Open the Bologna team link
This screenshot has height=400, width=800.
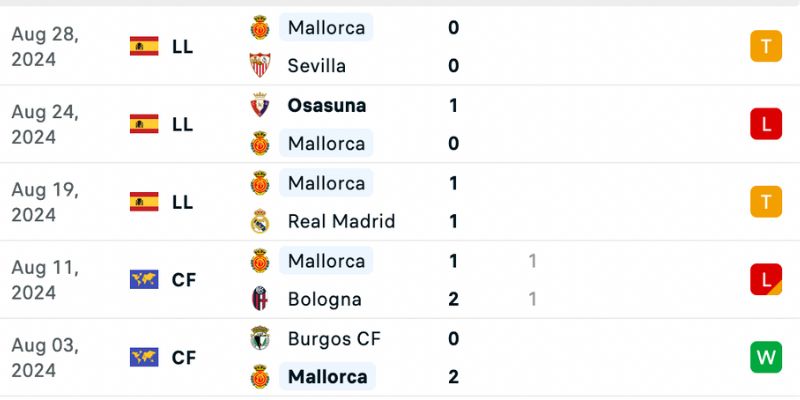(x=324, y=299)
